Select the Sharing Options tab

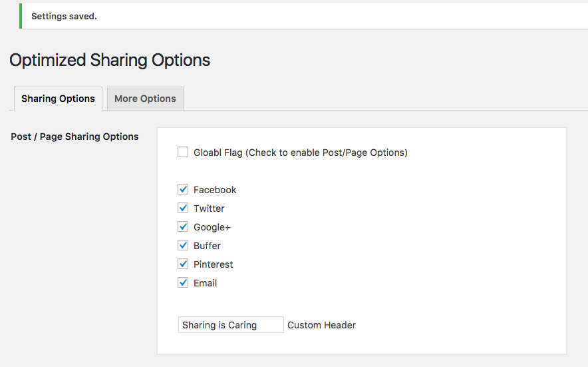(58, 99)
